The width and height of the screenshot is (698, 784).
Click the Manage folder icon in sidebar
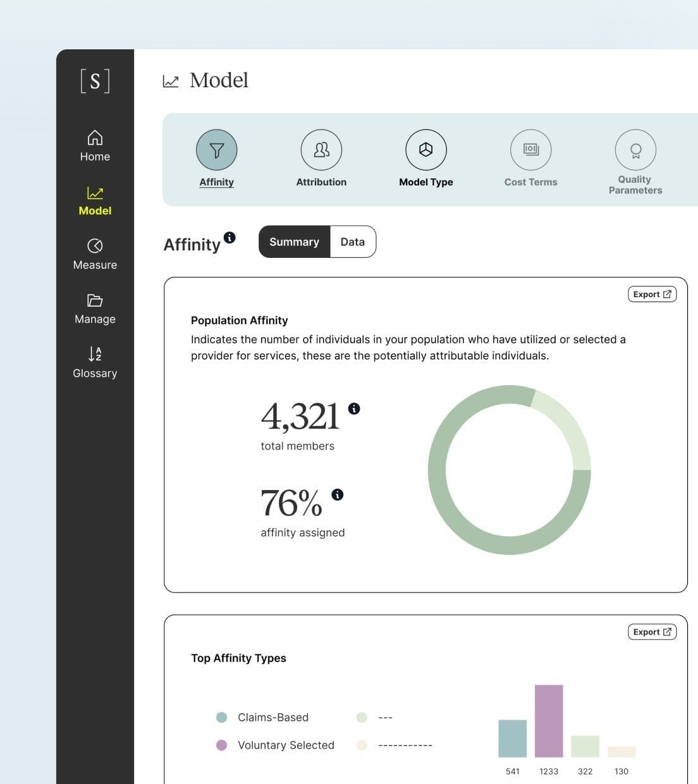[x=95, y=300]
